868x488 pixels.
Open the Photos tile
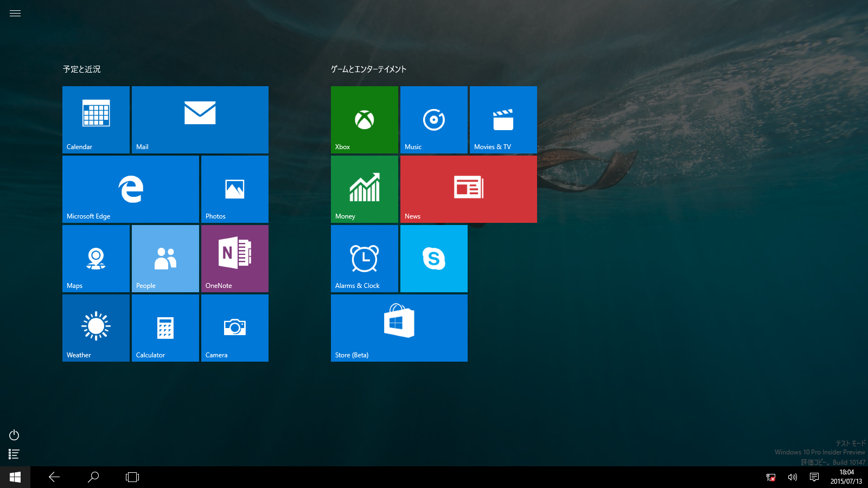pos(235,189)
